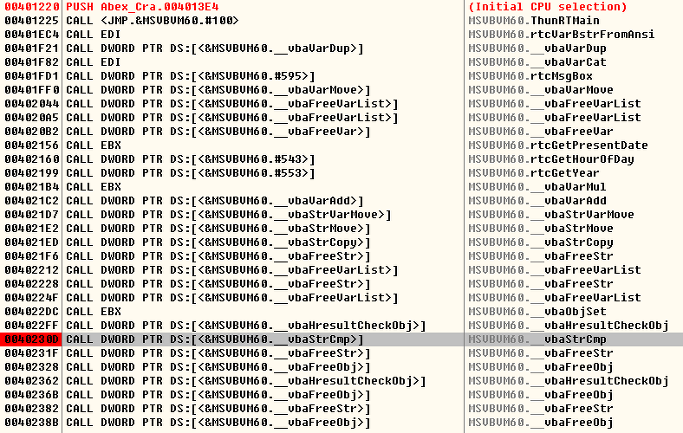Click destination MSVBVM60.rtcGetHourOfDay
The image size is (683, 433).
(551, 159)
